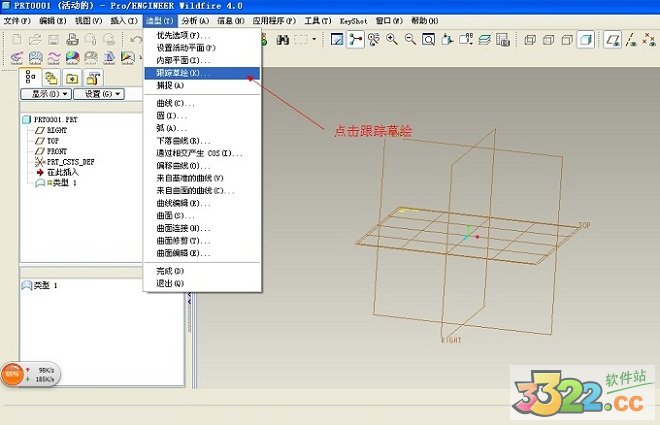This screenshot has width=660, height=425.
Task: Click the Refit zoom-to-fit icon
Action: pyautogui.click(x=428, y=40)
